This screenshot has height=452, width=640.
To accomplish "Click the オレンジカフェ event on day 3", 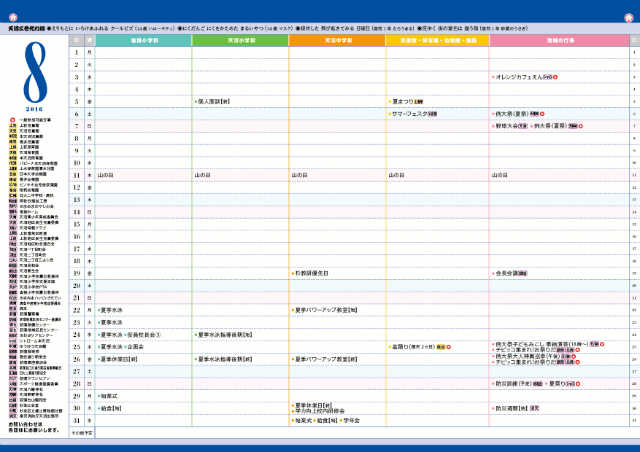I will [x=524, y=77].
